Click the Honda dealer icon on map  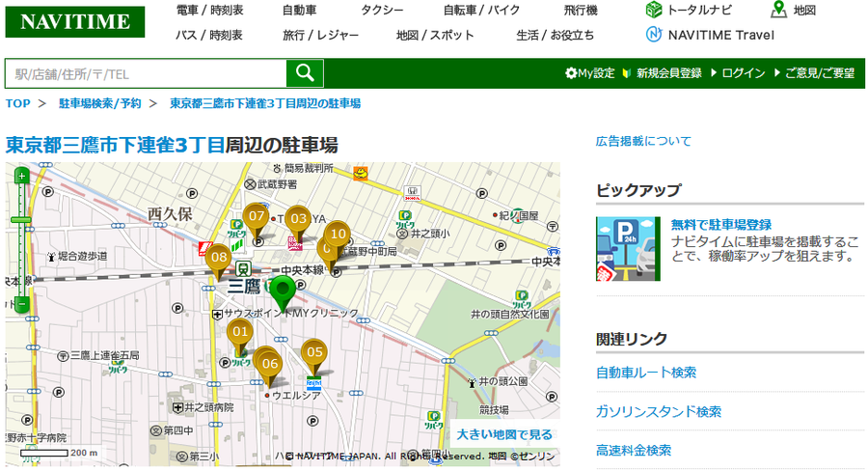tap(412, 192)
